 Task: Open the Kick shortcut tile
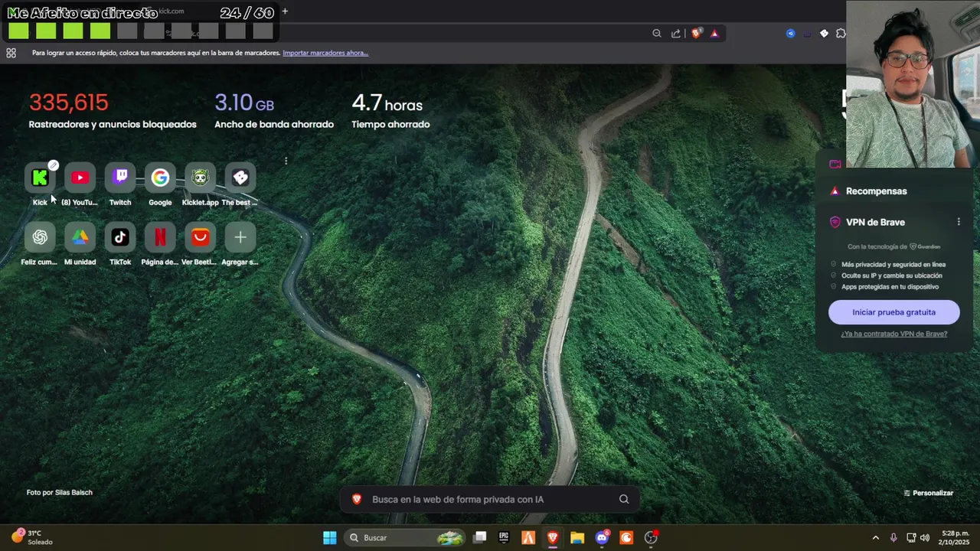[40, 178]
